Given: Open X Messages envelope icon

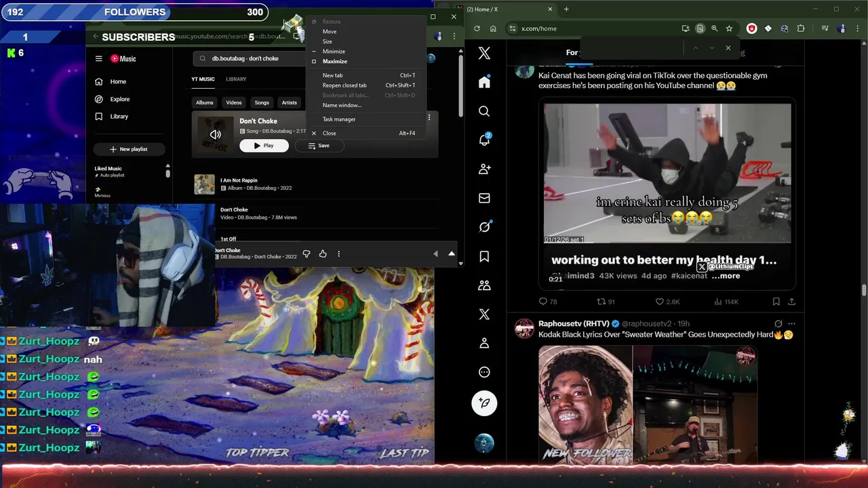Looking at the screenshot, I should coord(484,198).
